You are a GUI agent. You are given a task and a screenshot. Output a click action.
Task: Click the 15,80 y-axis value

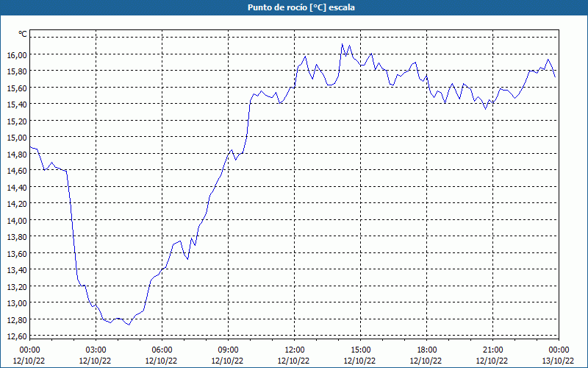click(17, 71)
